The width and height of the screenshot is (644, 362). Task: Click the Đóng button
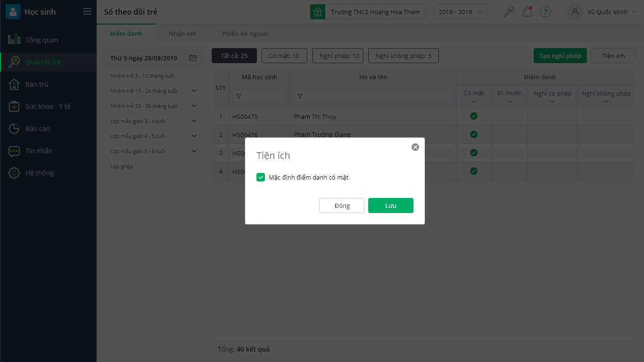[342, 206]
